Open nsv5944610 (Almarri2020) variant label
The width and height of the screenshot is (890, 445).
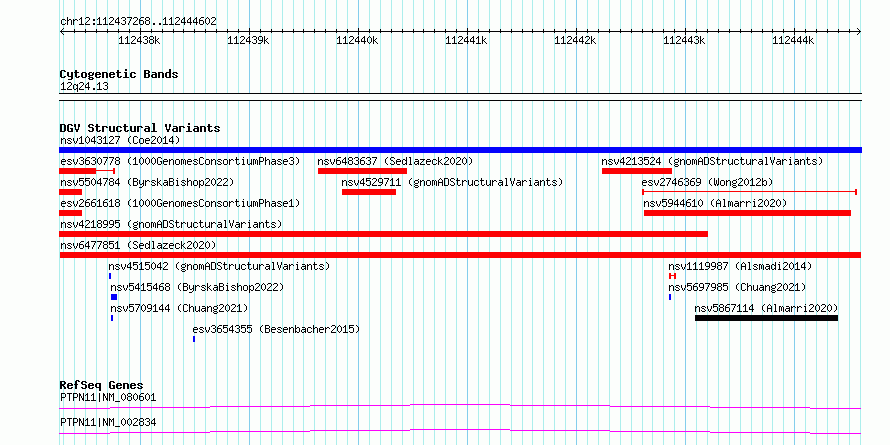tap(715, 203)
